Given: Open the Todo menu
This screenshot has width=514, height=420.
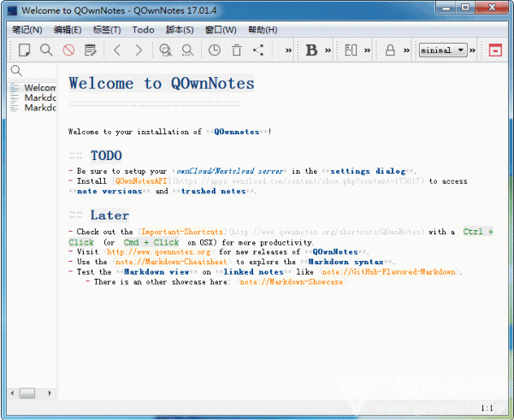Looking at the screenshot, I should pos(144,30).
